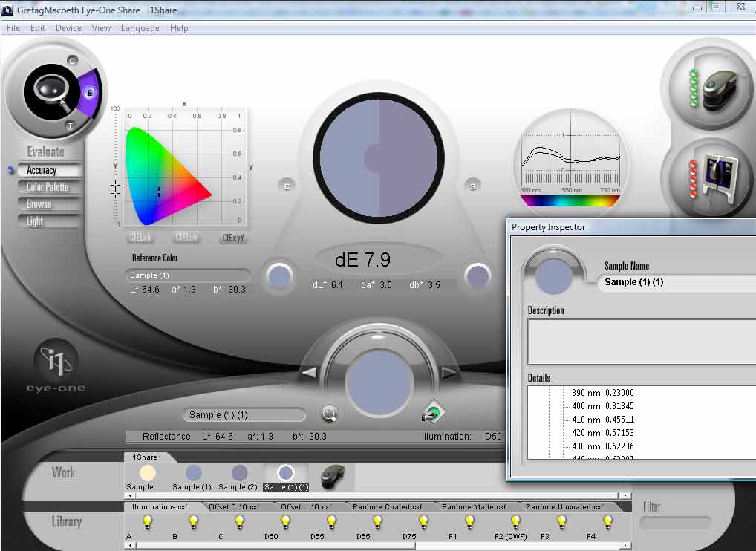Click the C button left of comparison circle

(x=287, y=186)
